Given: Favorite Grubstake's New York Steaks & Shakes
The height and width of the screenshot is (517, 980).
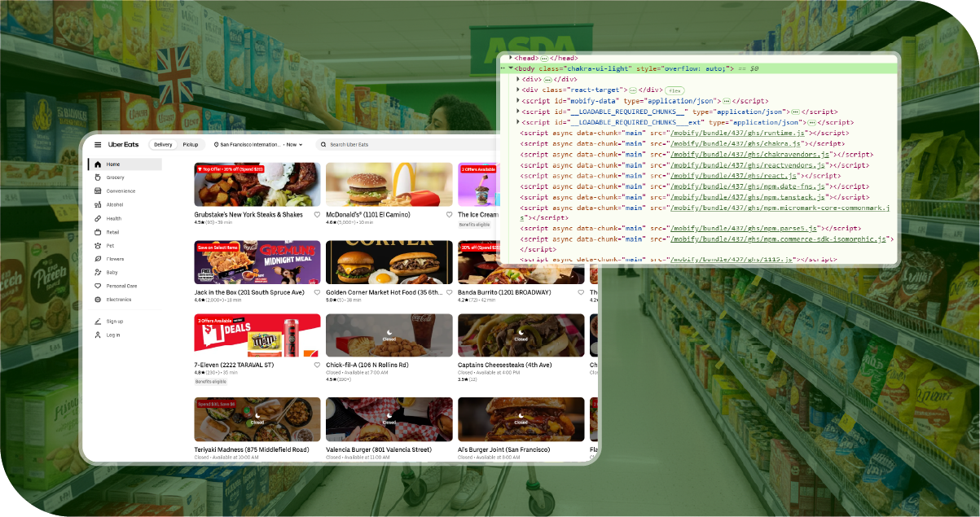Looking at the screenshot, I should (x=318, y=214).
